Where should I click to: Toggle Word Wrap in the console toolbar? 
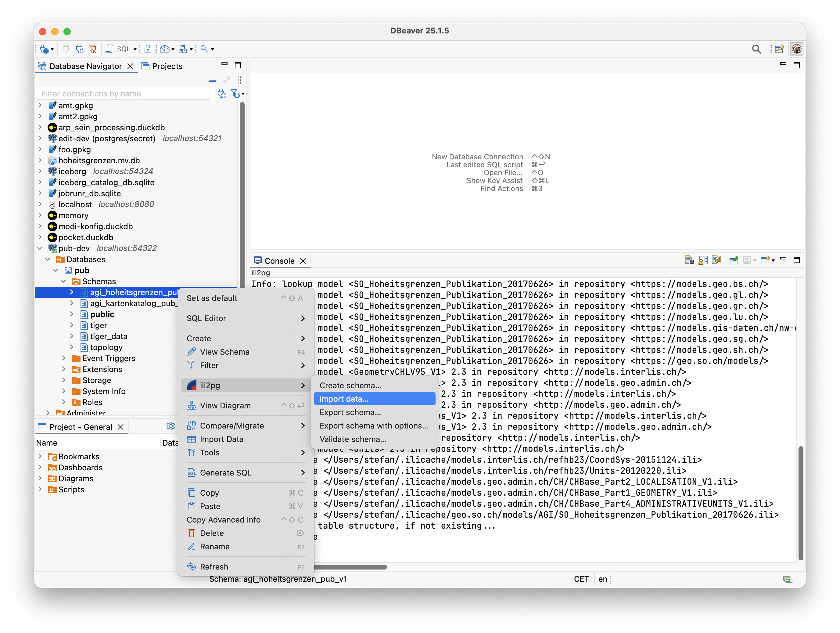point(716,260)
